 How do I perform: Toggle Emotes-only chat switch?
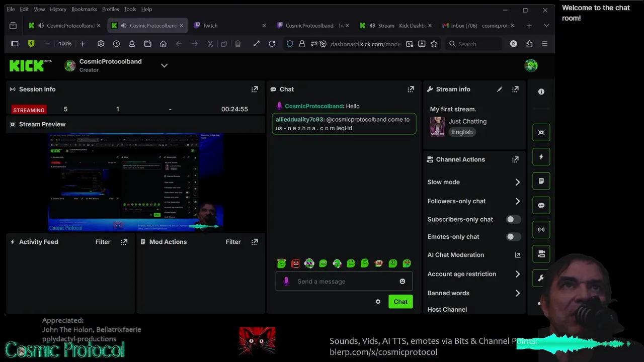(513, 237)
